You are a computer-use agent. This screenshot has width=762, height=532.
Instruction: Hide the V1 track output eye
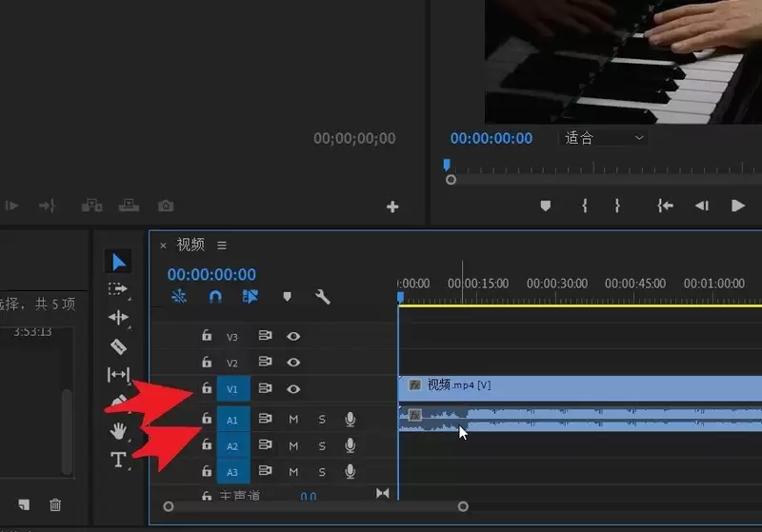tap(294, 388)
